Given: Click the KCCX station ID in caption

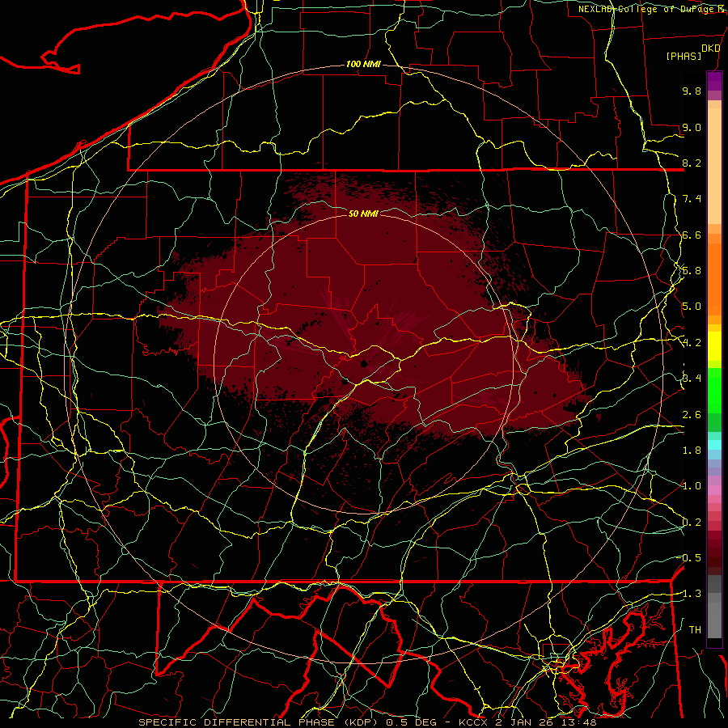Looking at the screenshot, I should (472, 722).
